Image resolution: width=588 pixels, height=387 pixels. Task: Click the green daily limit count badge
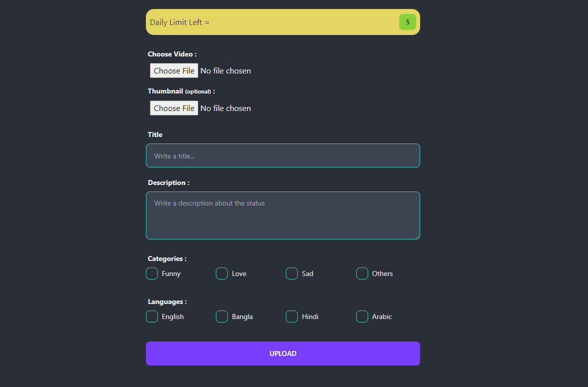point(407,22)
